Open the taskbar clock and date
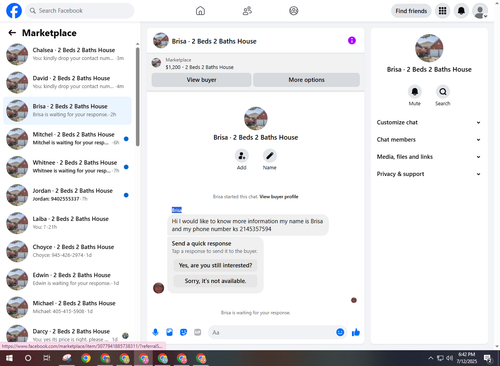Screen dimensions: 500x366 (467, 358)
